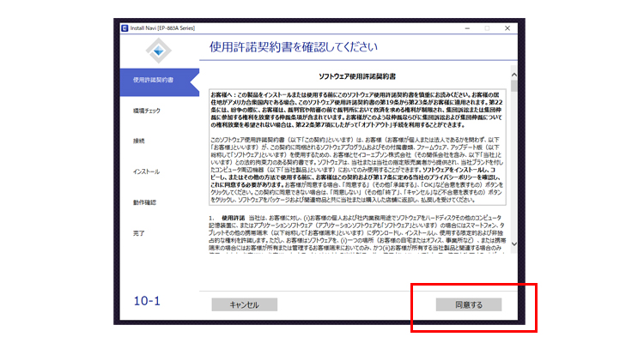The width and height of the screenshot is (644, 343).
Task: Click the 同意する (Agree) button
Action: [467, 304]
